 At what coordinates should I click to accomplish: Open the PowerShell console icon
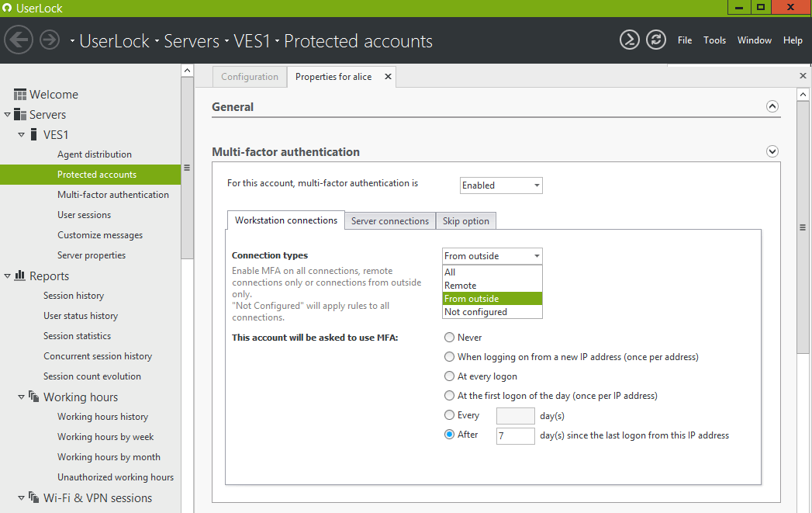click(x=630, y=40)
